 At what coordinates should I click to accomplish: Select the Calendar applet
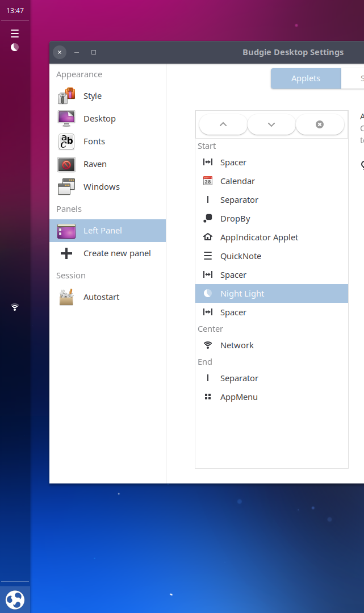pos(271,181)
